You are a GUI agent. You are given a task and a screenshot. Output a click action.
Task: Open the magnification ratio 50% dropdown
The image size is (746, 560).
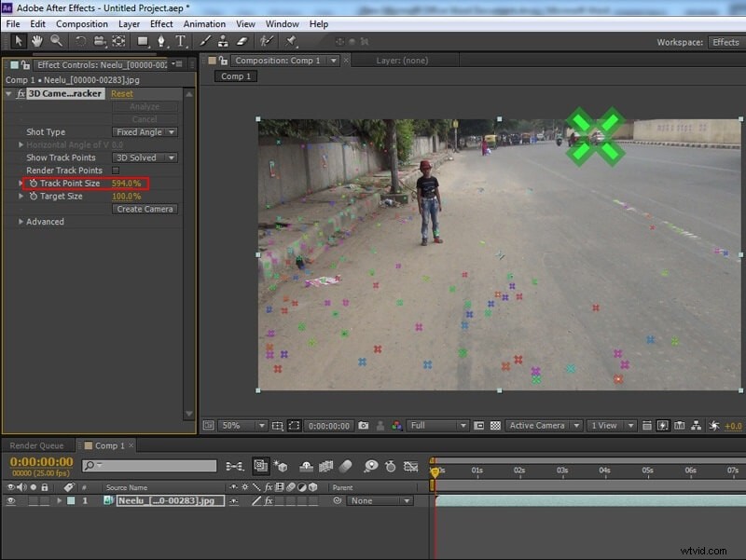[241, 426]
